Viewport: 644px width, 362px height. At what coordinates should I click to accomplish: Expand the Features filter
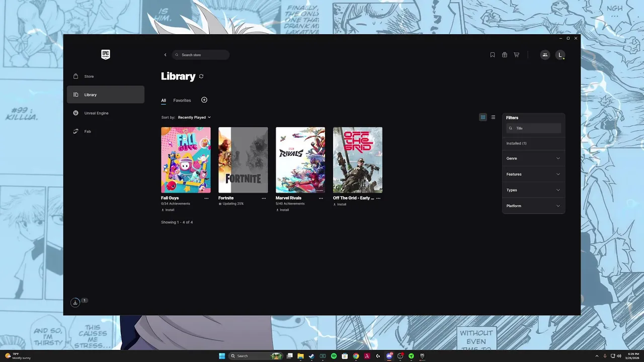point(533,174)
